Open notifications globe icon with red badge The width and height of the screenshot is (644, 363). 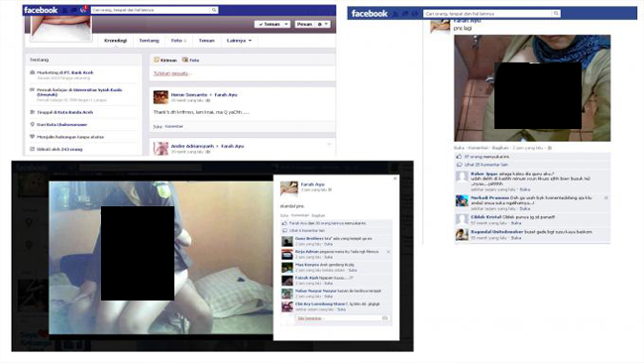pyautogui.click(x=83, y=10)
